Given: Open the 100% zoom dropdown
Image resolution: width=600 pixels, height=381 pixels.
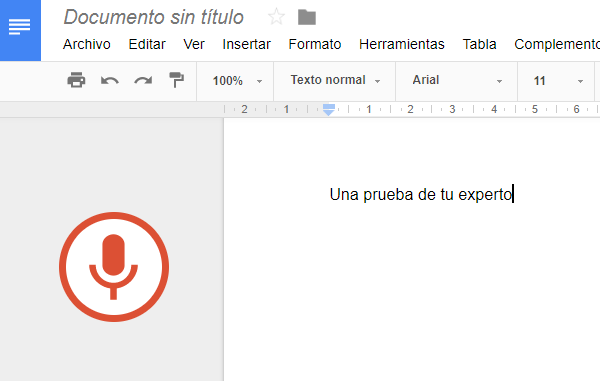Looking at the screenshot, I should [237, 81].
